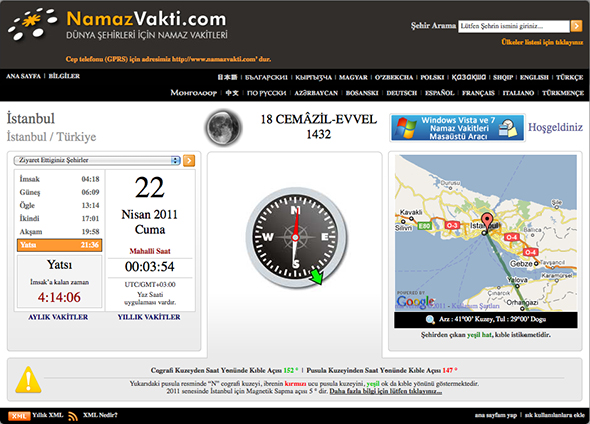Screen dimensions: 590x424
Task: Open the ANA SAYFA menu item
Action: click(x=23, y=76)
